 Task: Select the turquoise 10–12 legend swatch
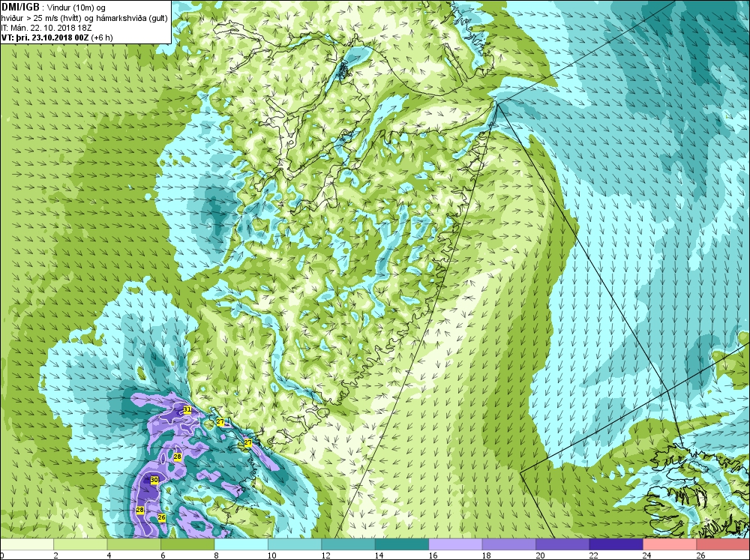point(295,544)
